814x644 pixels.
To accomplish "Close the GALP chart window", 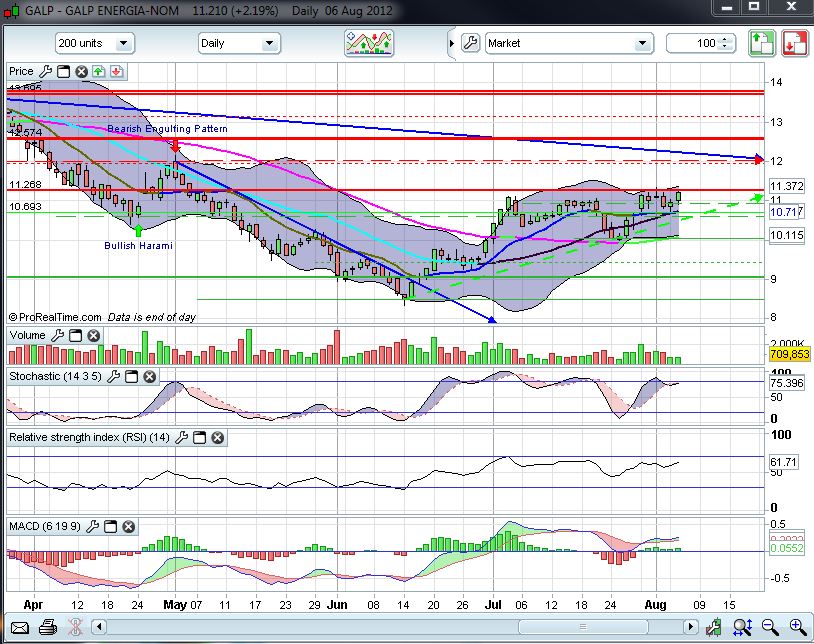I will coord(791,7).
